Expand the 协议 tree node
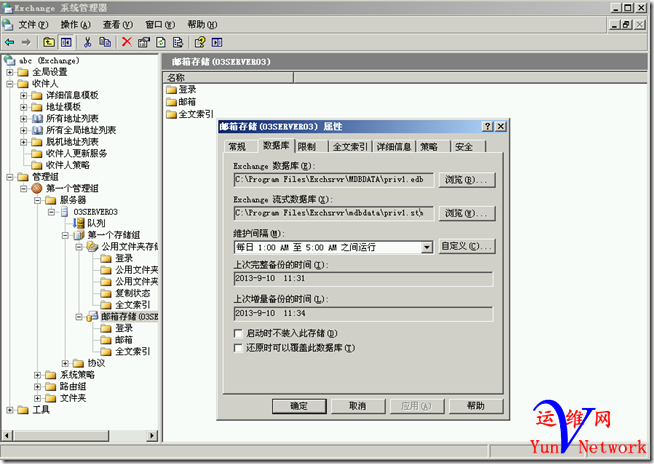The height and width of the screenshot is (464, 654). click(x=65, y=363)
